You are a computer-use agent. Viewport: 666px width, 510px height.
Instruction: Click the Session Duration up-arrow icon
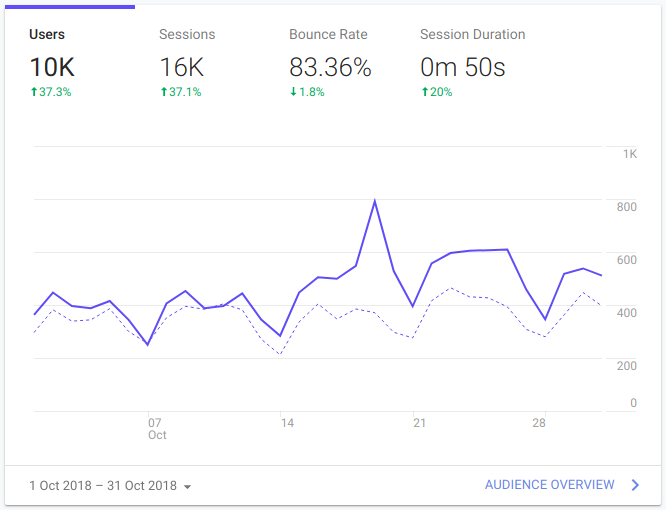(x=424, y=92)
